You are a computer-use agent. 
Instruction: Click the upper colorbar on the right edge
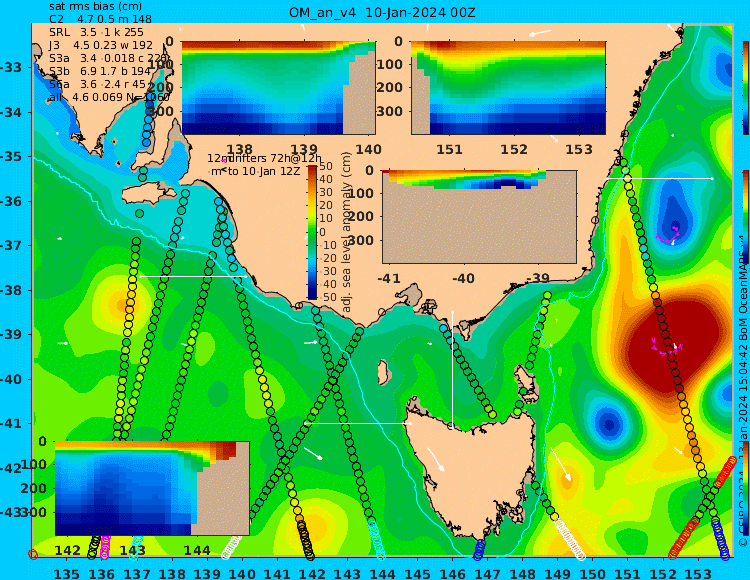[745, 88]
